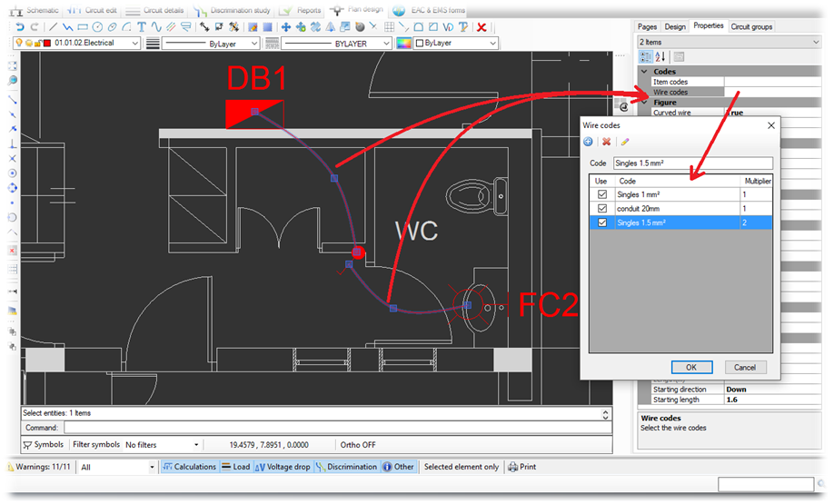The image size is (834, 504).
Task: Click the Symbols button
Action: 44,444
